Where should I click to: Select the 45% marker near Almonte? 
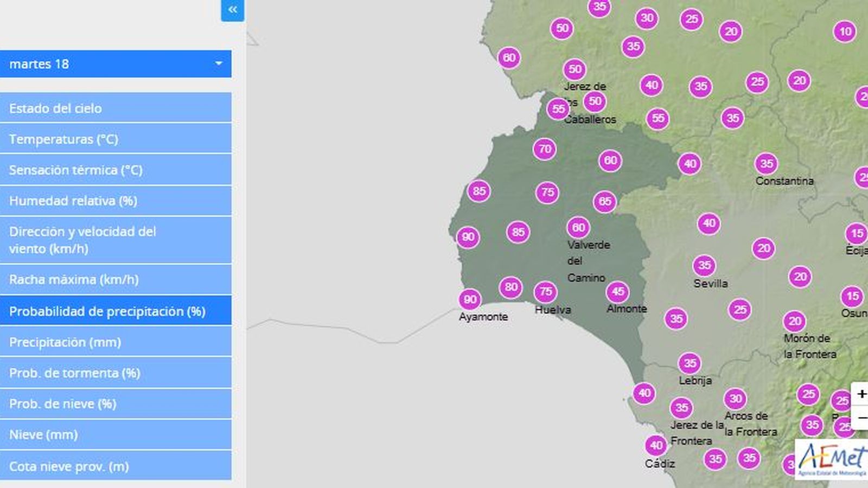[x=618, y=292]
